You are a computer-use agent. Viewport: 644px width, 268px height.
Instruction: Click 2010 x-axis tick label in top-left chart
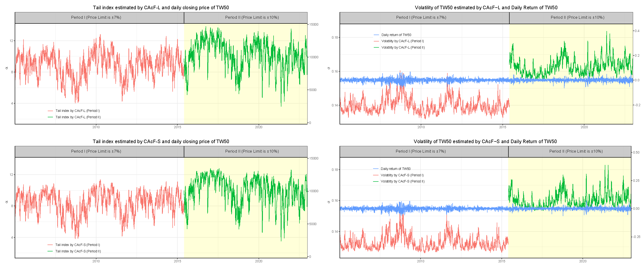click(96, 127)
